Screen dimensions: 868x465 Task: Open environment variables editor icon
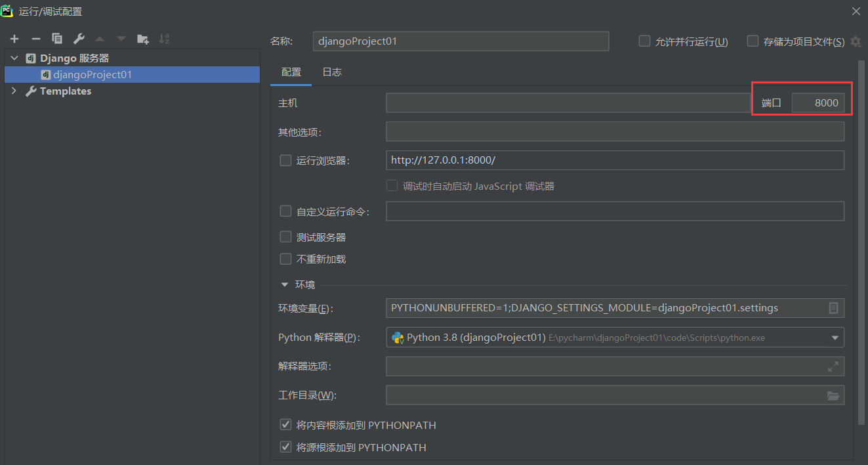(833, 308)
